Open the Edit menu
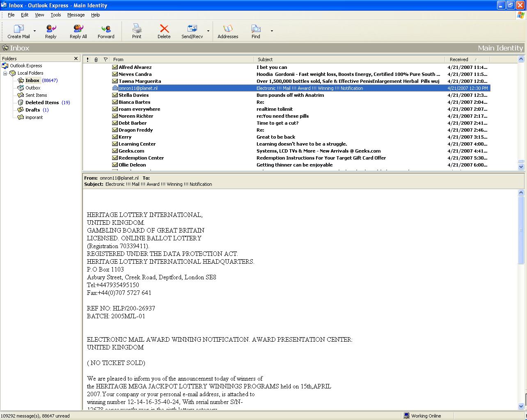This screenshot has width=527, height=420. pyautogui.click(x=25, y=15)
